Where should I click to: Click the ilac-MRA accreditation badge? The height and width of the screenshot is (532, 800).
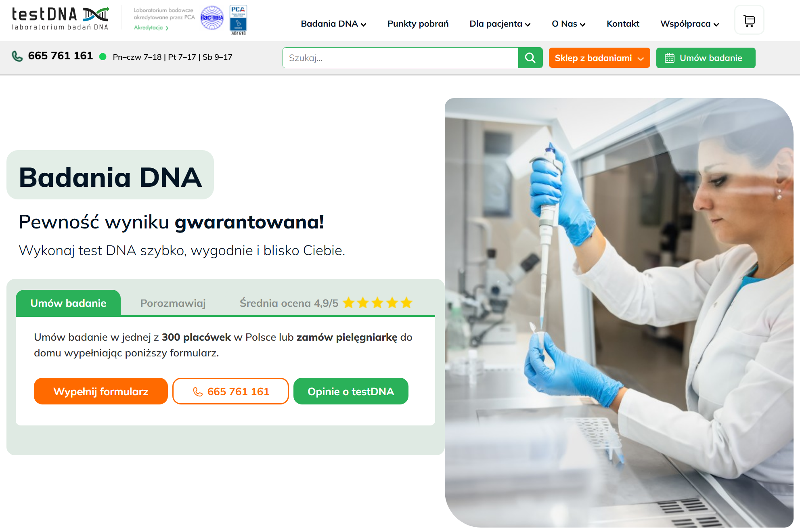[x=212, y=18]
